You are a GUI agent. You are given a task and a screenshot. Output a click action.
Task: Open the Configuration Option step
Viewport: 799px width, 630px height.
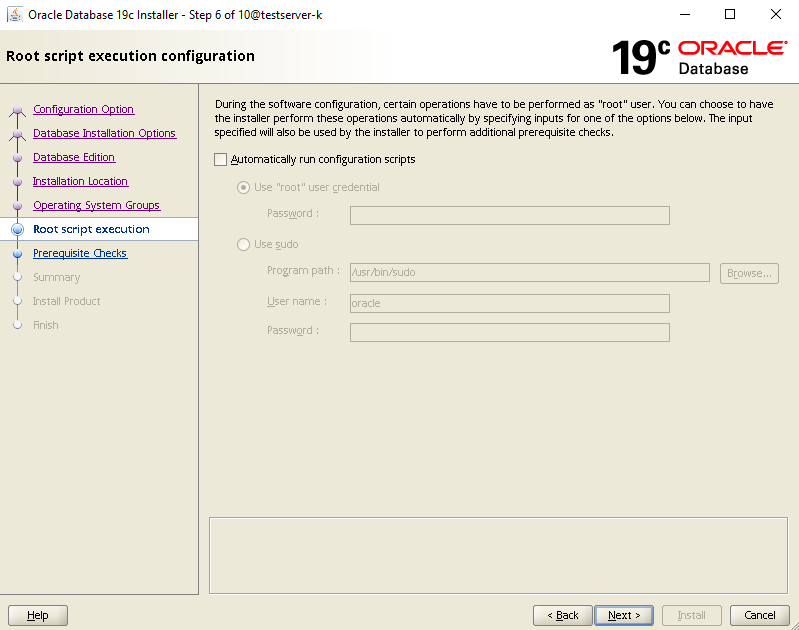pos(84,109)
